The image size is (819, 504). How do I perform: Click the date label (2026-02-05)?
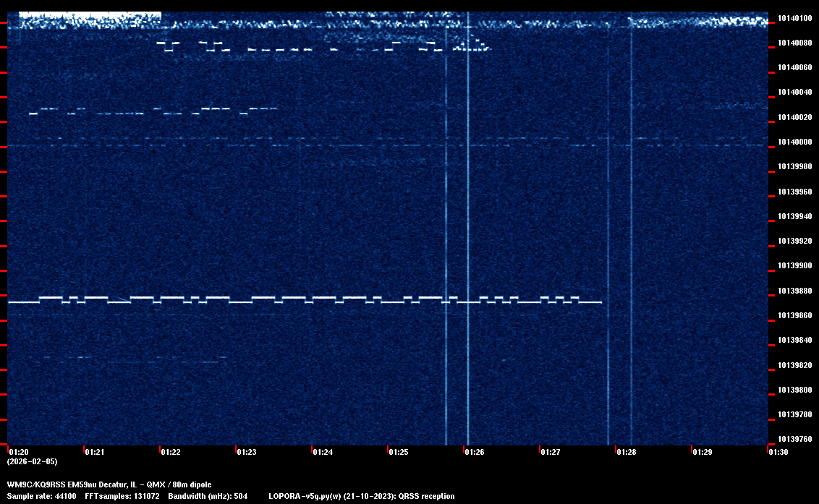[x=32, y=461]
